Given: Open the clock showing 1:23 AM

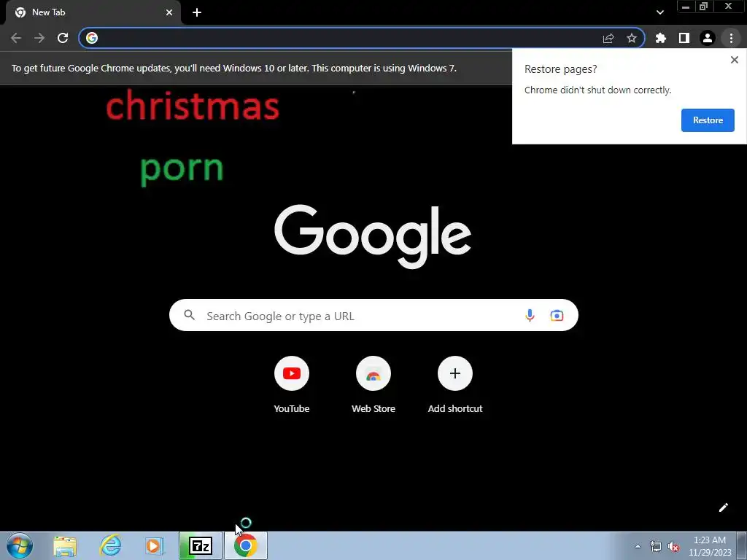Looking at the screenshot, I should 710,546.
